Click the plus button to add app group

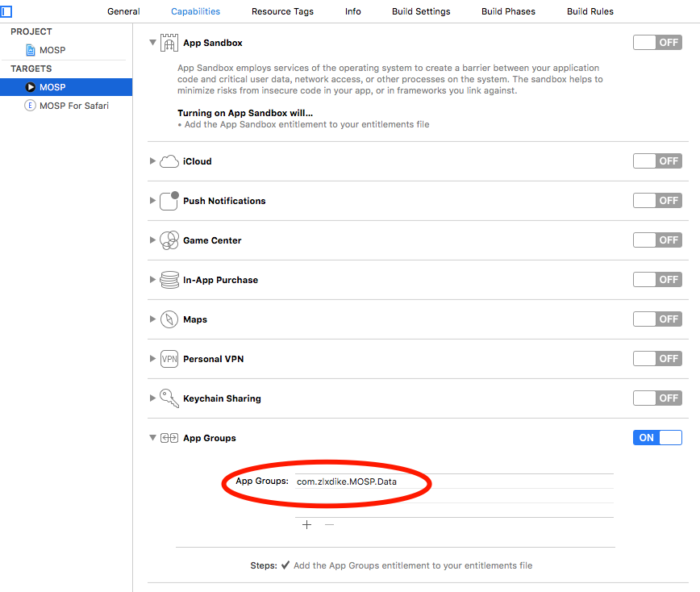point(306,524)
